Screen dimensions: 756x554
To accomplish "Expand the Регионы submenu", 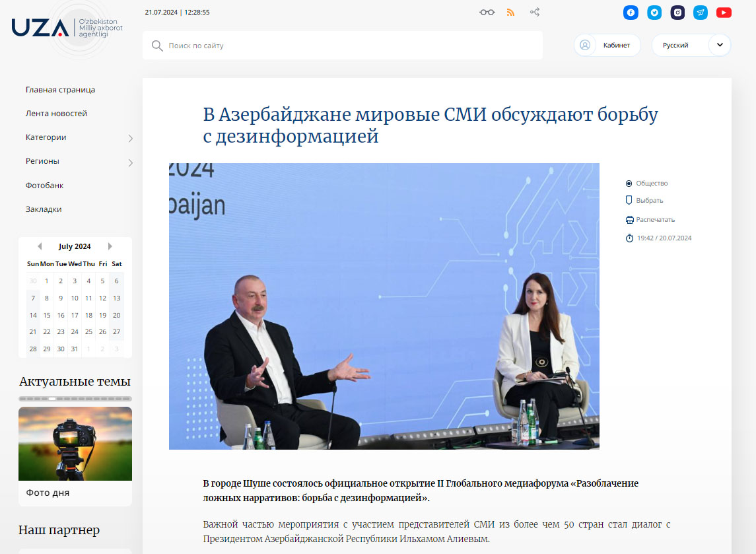I will (130, 162).
